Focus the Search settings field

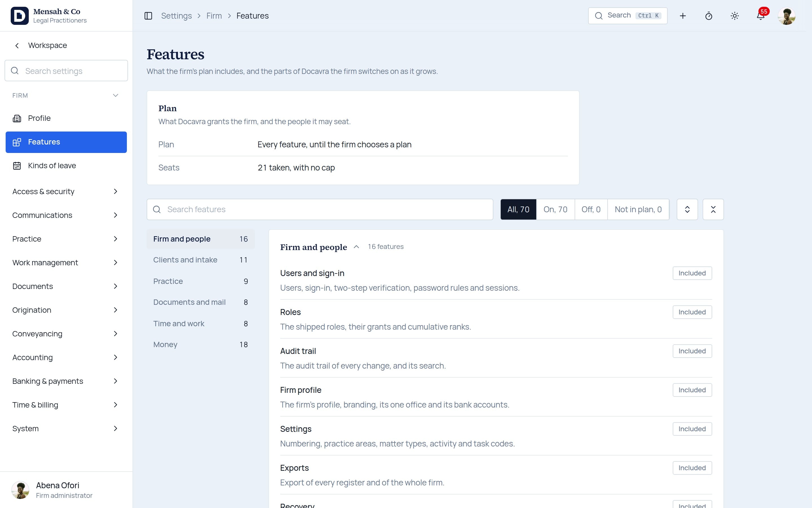pyautogui.click(x=66, y=71)
